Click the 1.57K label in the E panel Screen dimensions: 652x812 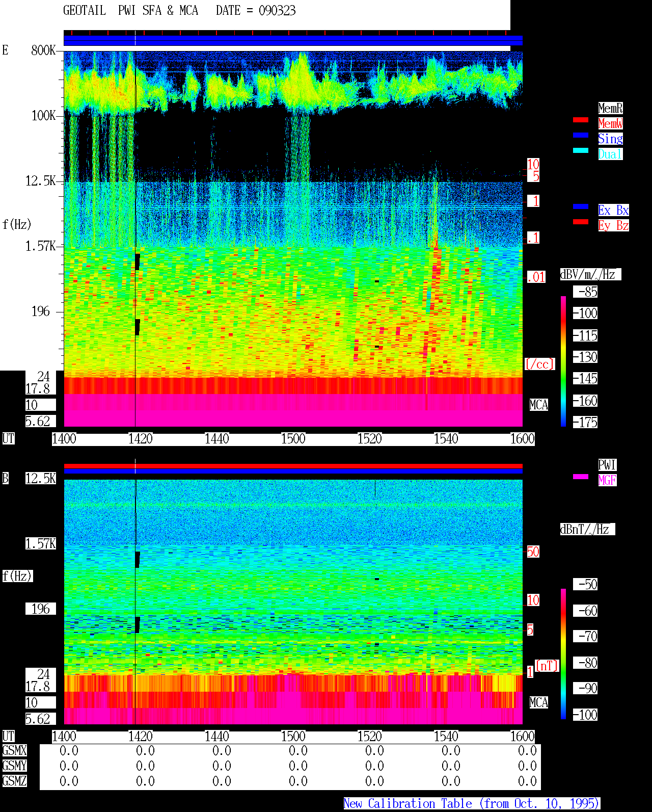(x=41, y=246)
